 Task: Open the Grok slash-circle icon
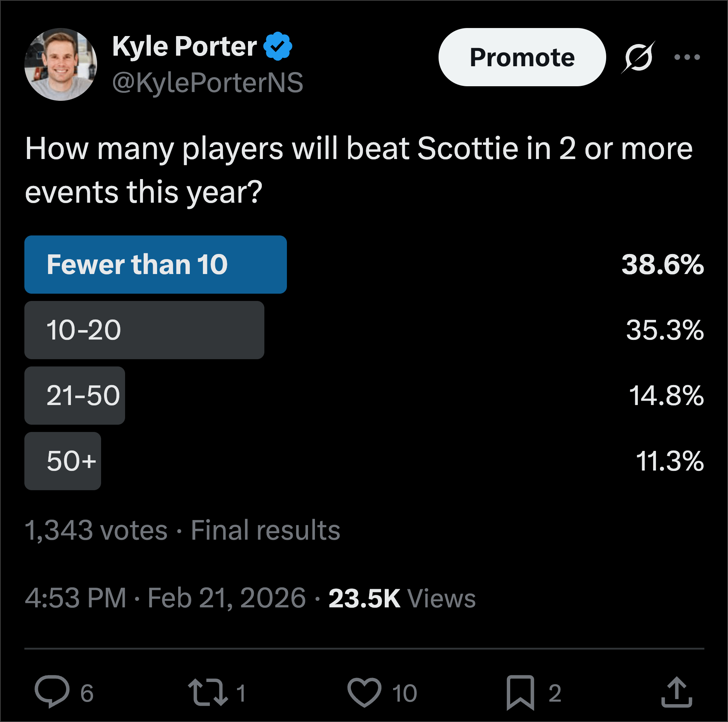point(638,57)
